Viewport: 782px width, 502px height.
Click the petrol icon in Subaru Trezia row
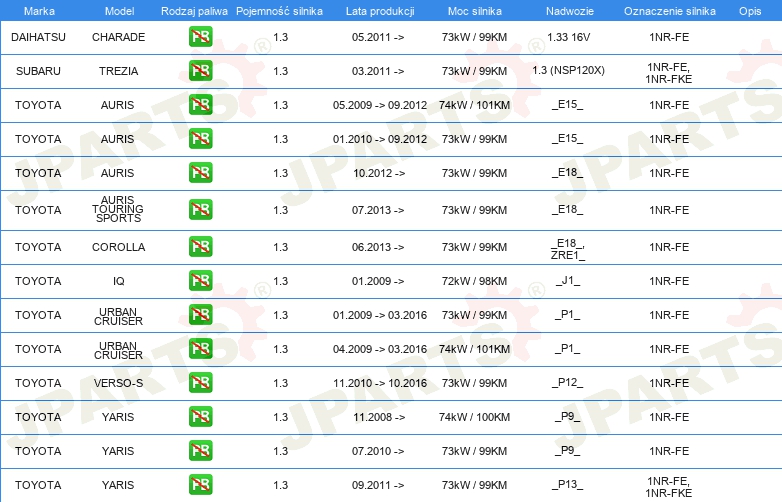click(200, 70)
